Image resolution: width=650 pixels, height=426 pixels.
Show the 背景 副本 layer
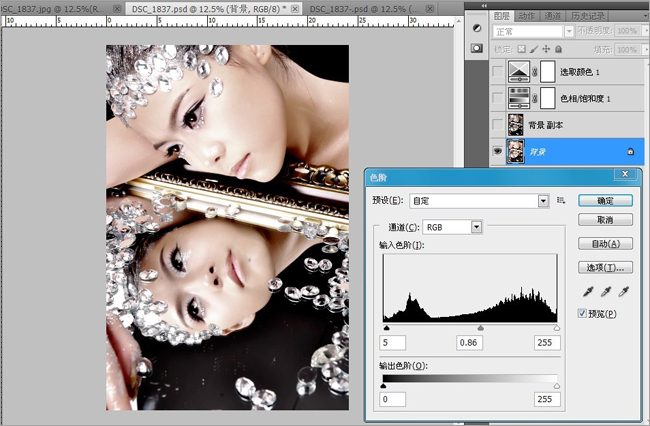(x=498, y=124)
